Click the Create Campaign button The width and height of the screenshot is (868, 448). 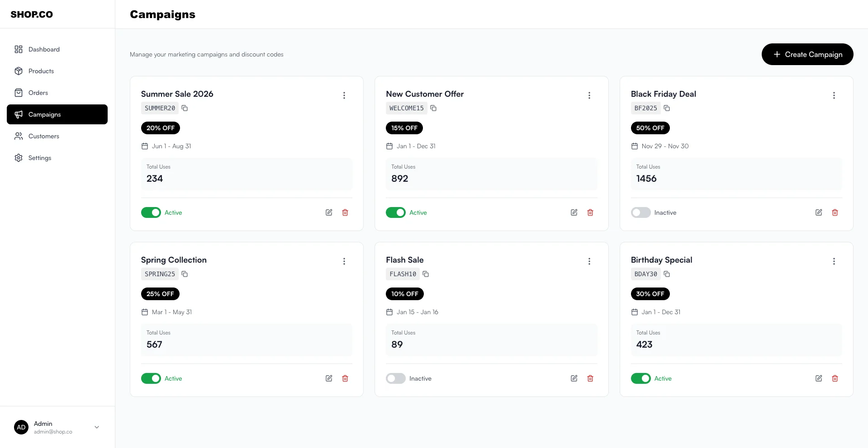click(807, 54)
